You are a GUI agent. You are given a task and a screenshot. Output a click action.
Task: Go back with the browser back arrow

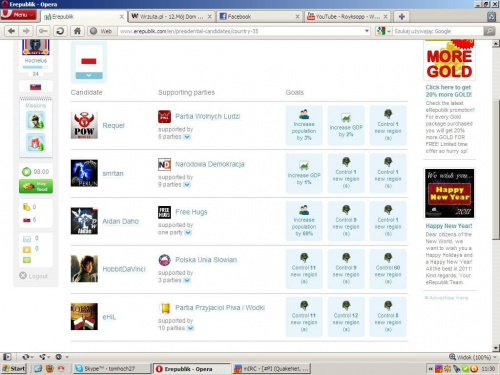[12, 31]
